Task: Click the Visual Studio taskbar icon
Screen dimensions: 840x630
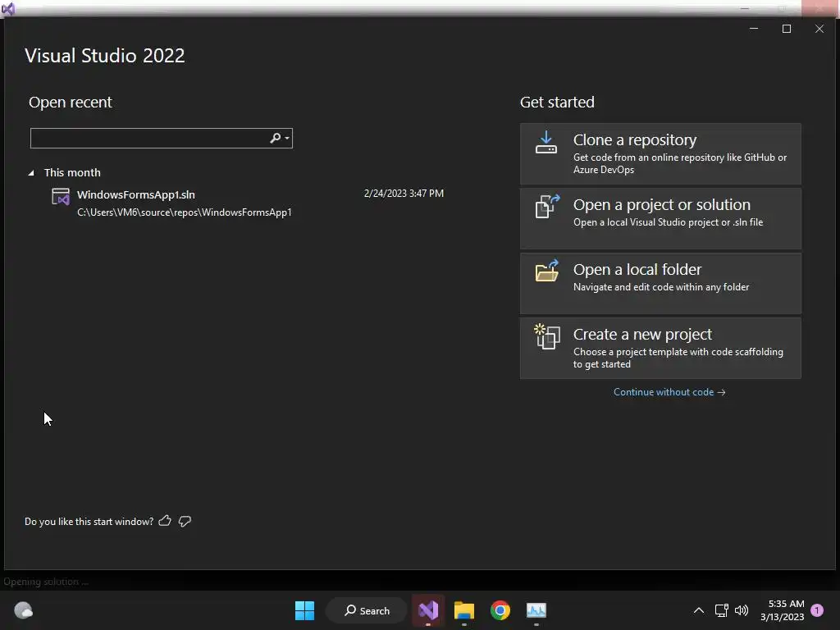Action: [x=428, y=610]
